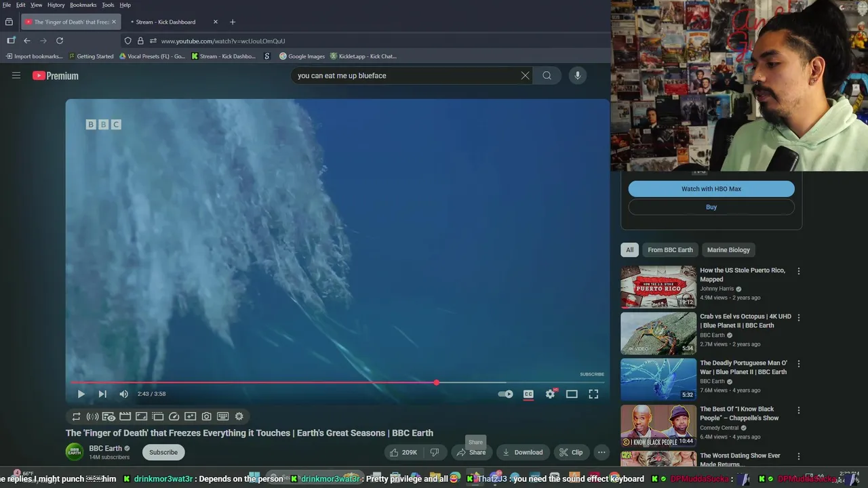This screenshot has height=488, width=868.
Task: Open the video in full screen
Action: tap(593, 394)
